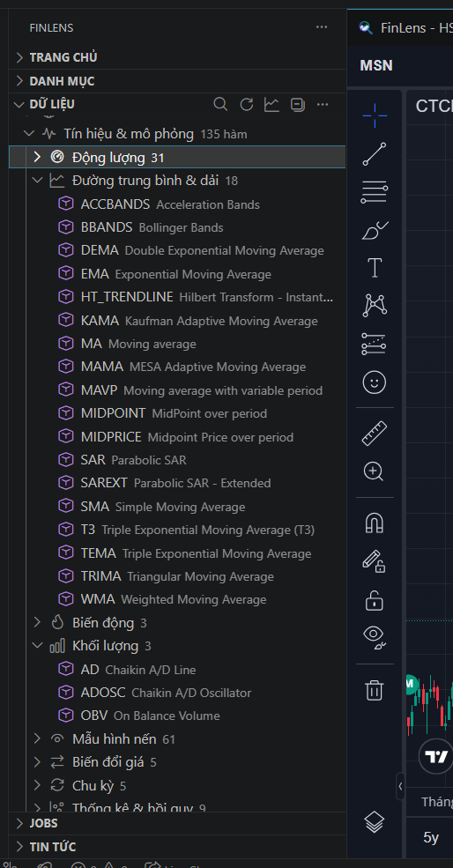Expand the JOBS section

[x=177, y=823]
